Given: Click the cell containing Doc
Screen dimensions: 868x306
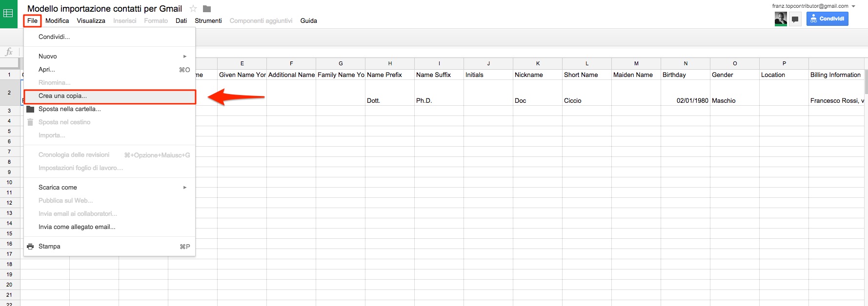Looking at the screenshot, I should tap(538, 93).
